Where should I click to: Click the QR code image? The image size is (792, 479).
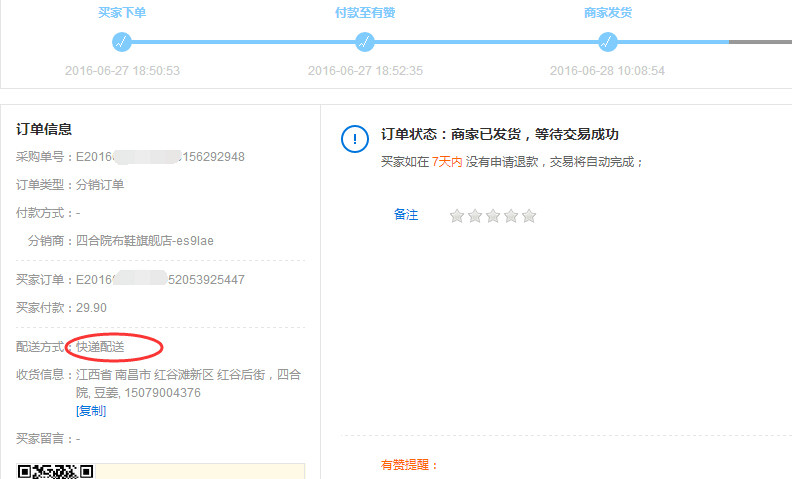coord(55,471)
